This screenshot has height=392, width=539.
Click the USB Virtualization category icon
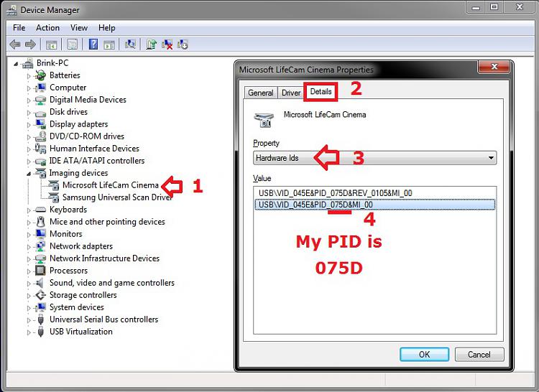tap(40, 332)
